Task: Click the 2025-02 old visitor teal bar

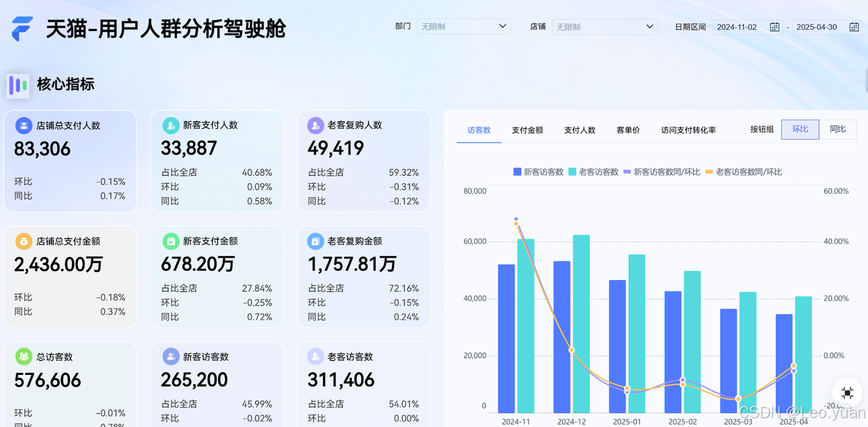Action: [x=692, y=342]
